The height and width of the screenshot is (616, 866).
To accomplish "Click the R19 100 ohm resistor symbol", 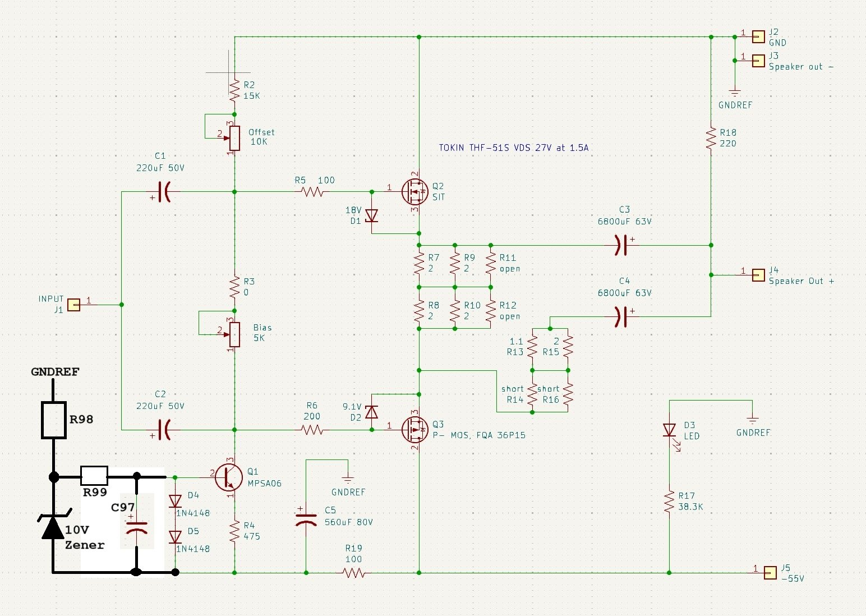I will tap(354, 573).
